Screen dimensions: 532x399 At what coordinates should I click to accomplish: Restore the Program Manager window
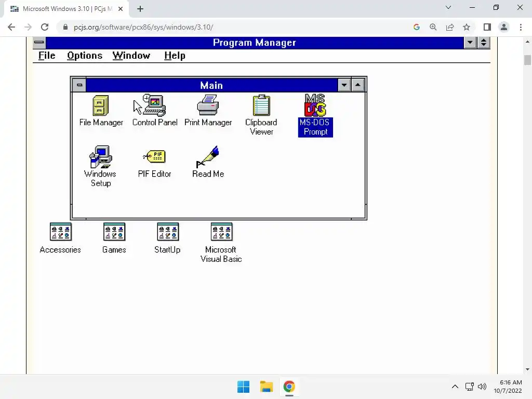(x=484, y=43)
